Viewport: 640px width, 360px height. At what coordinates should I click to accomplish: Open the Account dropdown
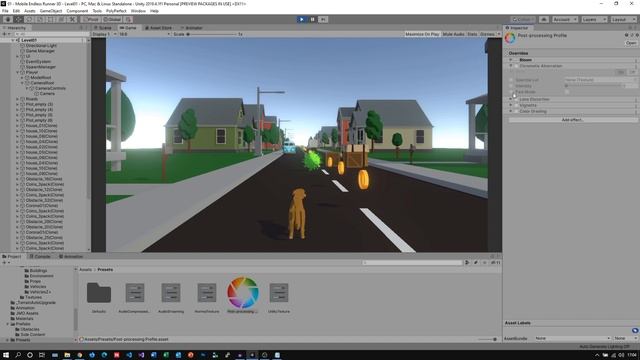pyautogui.click(x=565, y=19)
